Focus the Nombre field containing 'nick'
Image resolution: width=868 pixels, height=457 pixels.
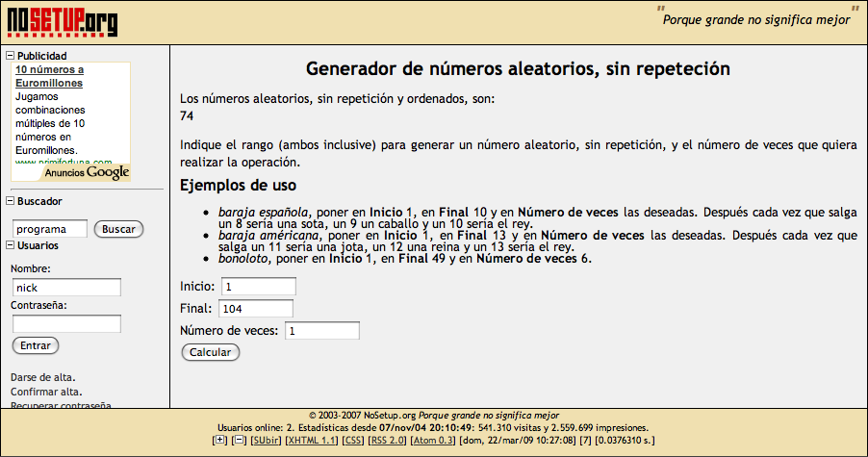click(66, 287)
